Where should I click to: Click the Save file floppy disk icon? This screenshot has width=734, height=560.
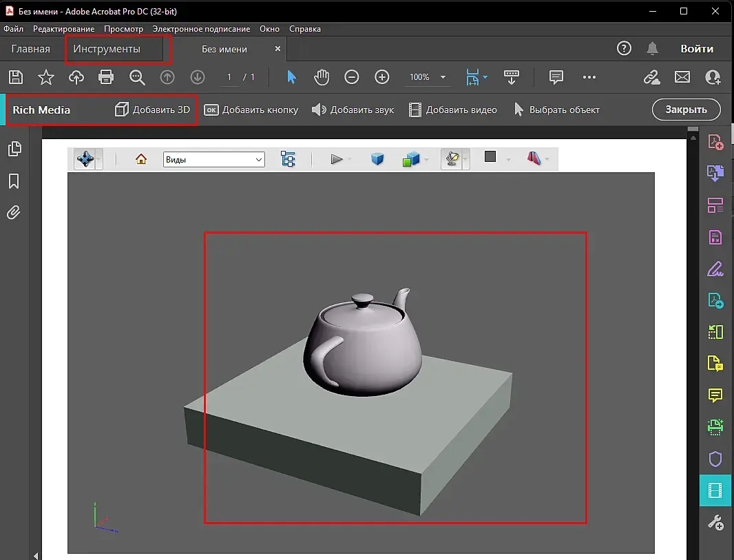click(x=15, y=77)
